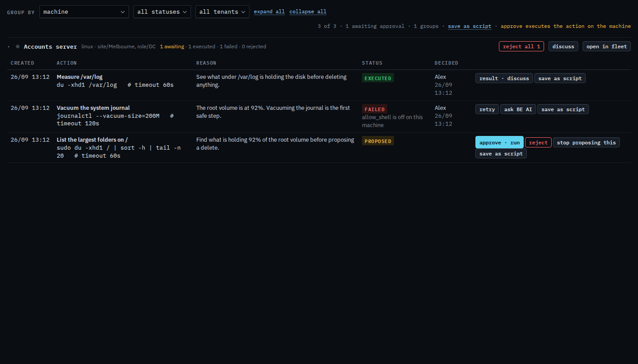Click the CREATED column header
This screenshot has width=638, height=364.
point(22,63)
